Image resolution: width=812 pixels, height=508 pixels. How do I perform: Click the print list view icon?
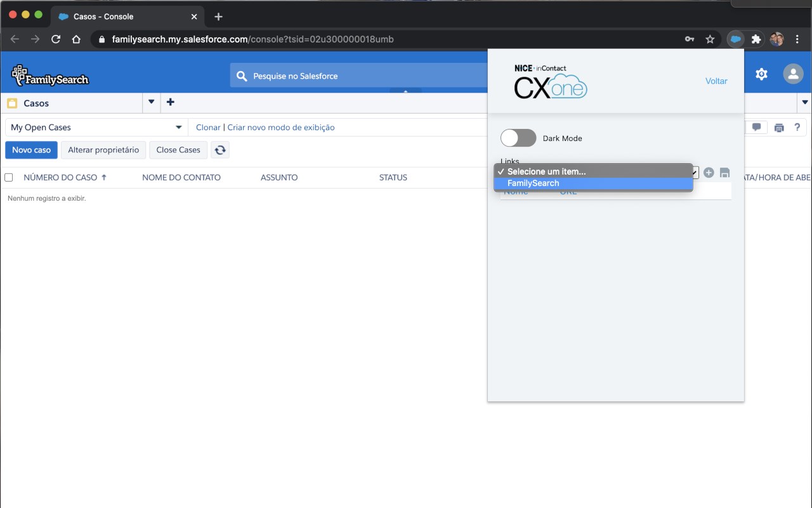pyautogui.click(x=779, y=128)
